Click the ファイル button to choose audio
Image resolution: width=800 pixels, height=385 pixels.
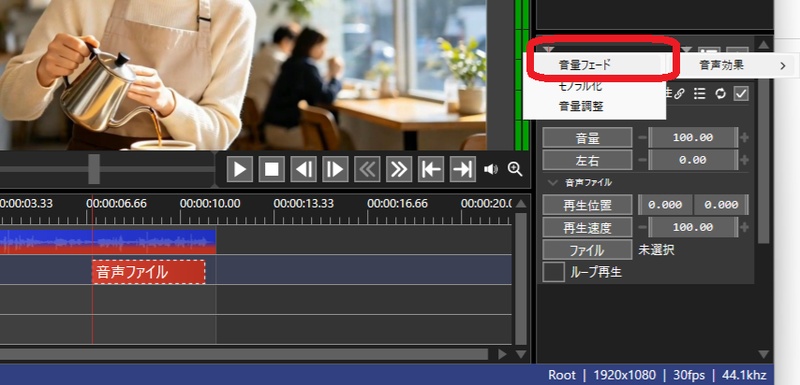coord(587,250)
